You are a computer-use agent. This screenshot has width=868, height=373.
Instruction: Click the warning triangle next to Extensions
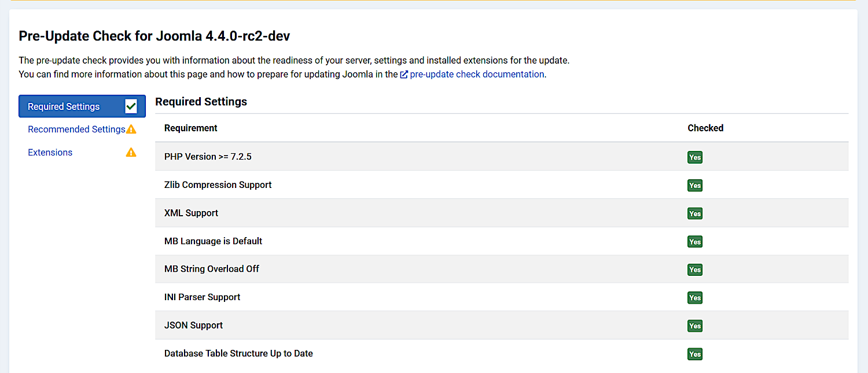point(131,153)
